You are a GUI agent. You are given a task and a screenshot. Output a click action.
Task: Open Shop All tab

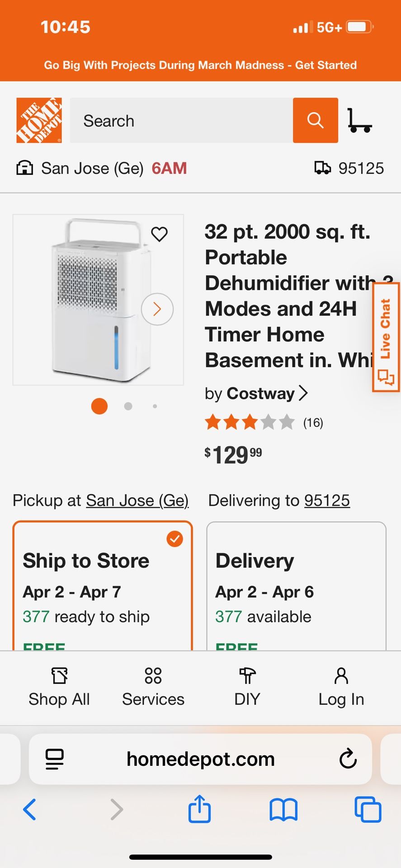click(59, 687)
